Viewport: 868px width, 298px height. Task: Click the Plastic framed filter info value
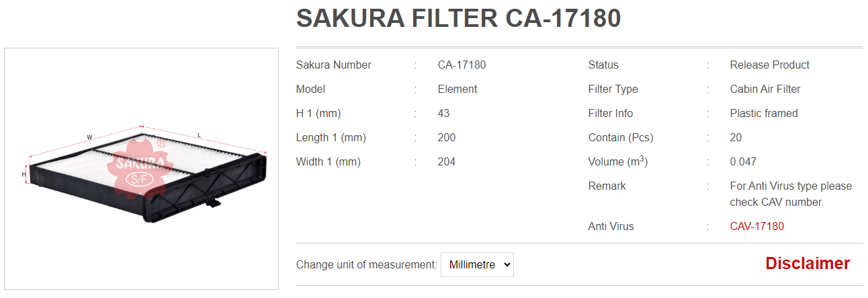click(x=764, y=113)
